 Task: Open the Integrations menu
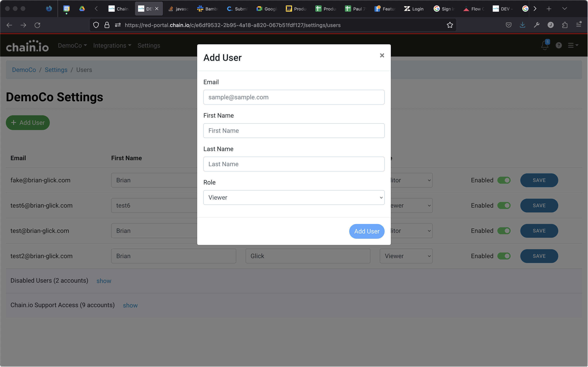pyautogui.click(x=112, y=45)
